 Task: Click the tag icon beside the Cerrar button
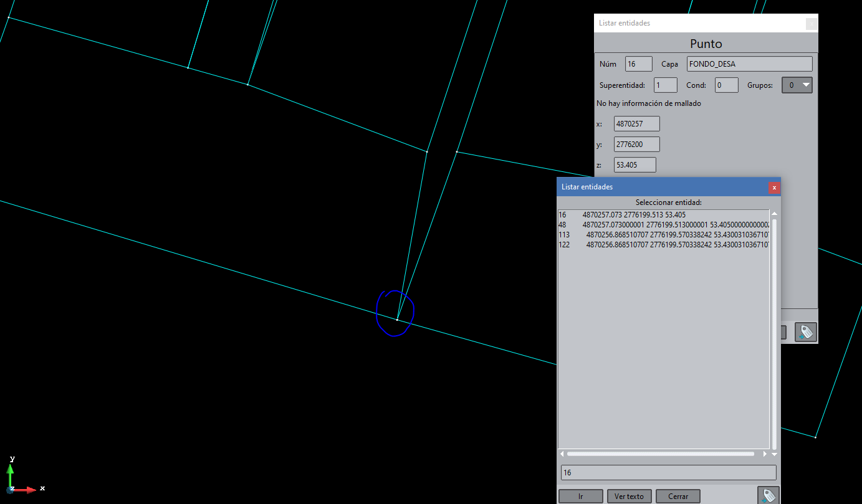click(769, 496)
